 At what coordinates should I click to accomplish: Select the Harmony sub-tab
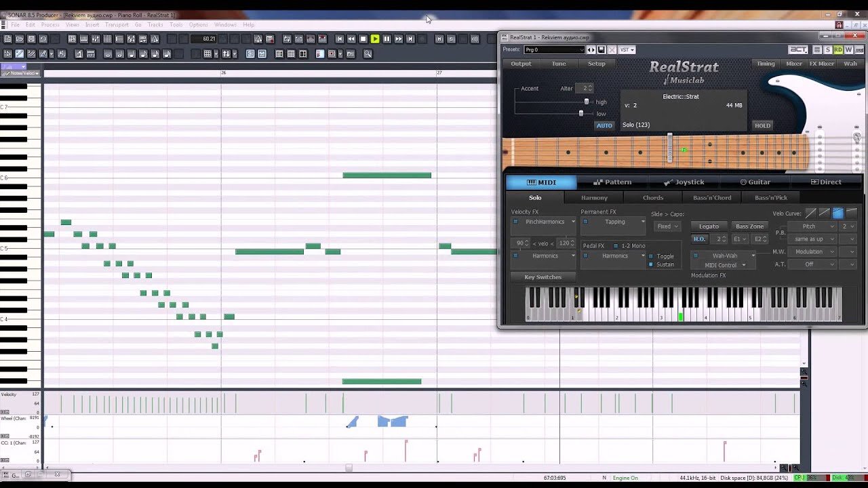[594, 198]
